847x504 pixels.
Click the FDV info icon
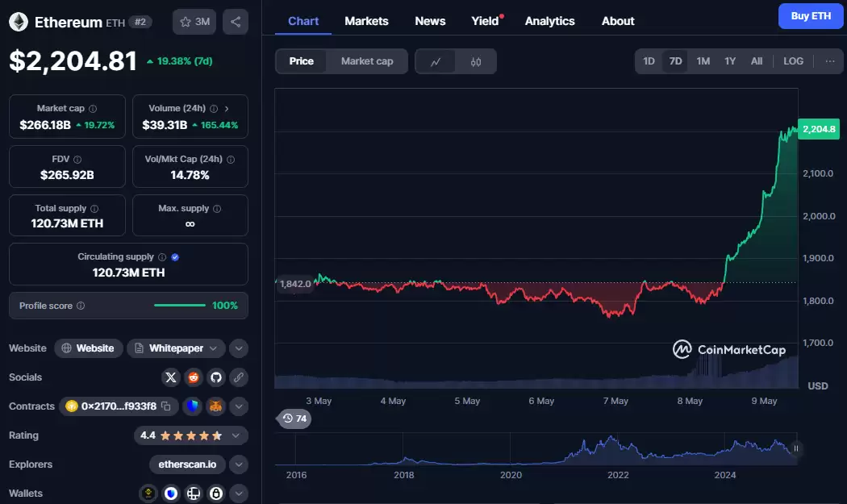[x=77, y=160]
